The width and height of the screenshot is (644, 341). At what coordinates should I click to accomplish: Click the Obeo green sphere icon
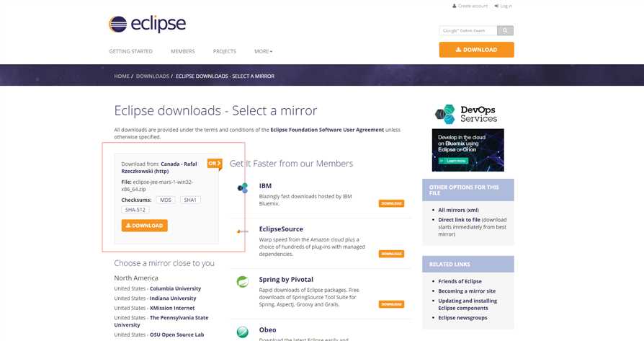[x=243, y=332]
